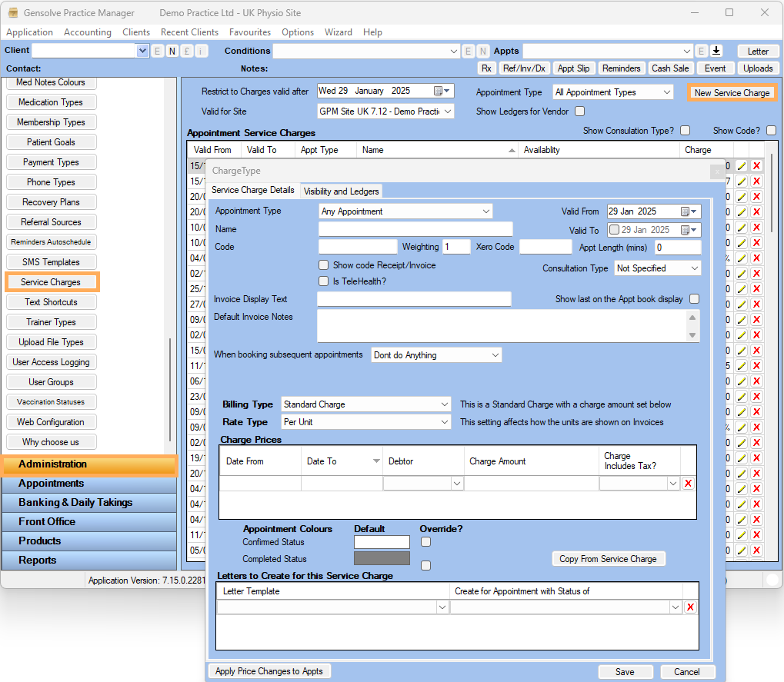The height and width of the screenshot is (682, 784).
Task: Click the Copy From Service Charge button
Action: [x=608, y=559]
